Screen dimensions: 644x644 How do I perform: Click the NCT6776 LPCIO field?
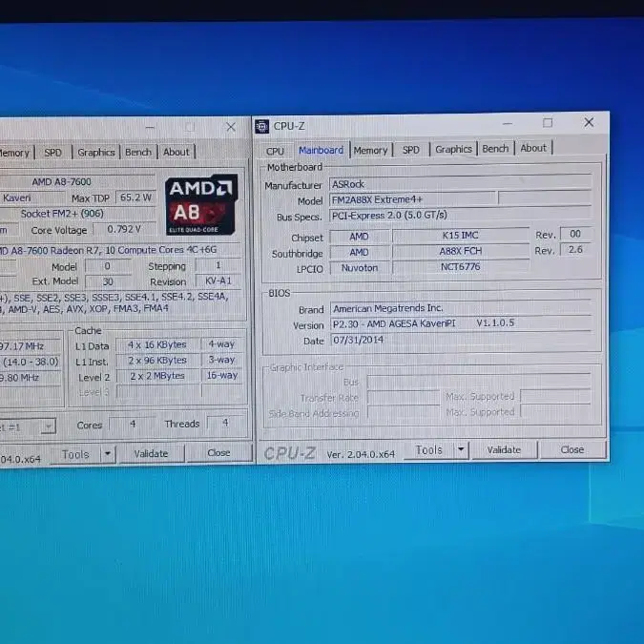461,267
